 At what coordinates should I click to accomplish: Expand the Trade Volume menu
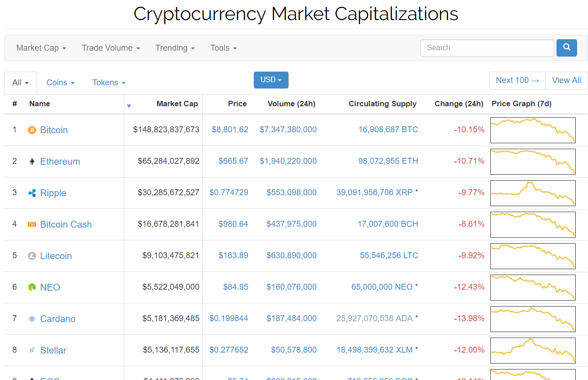110,48
